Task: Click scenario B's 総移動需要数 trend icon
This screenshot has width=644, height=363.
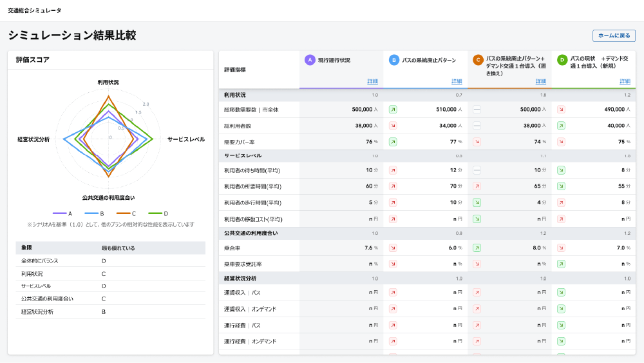Action: [393, 110]
